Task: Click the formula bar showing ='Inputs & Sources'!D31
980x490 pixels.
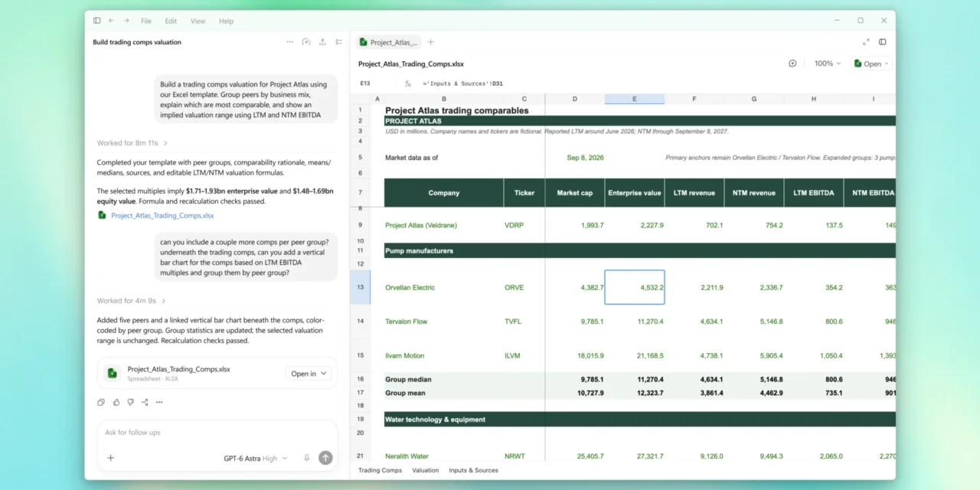Action: (x=464, y=83)
